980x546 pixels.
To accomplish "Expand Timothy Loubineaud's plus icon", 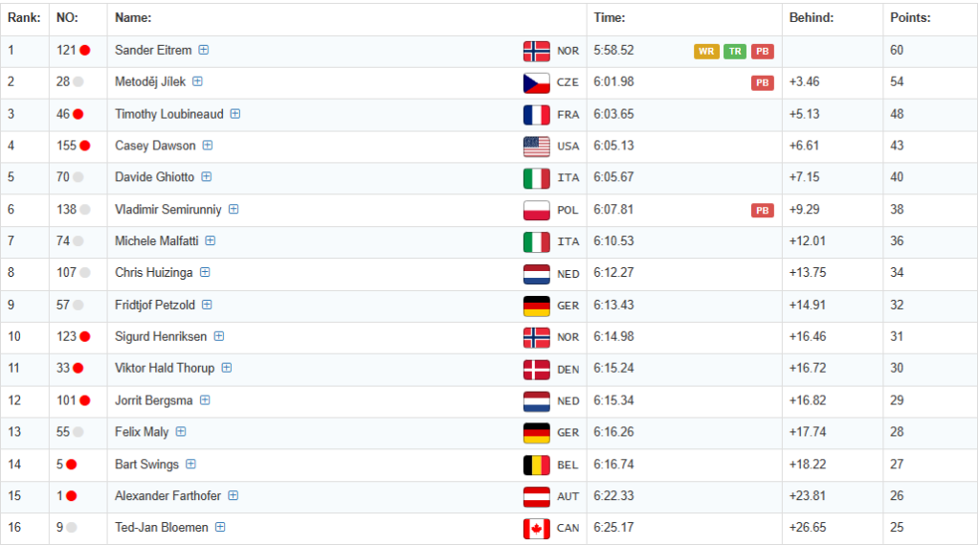I will 235,114.
